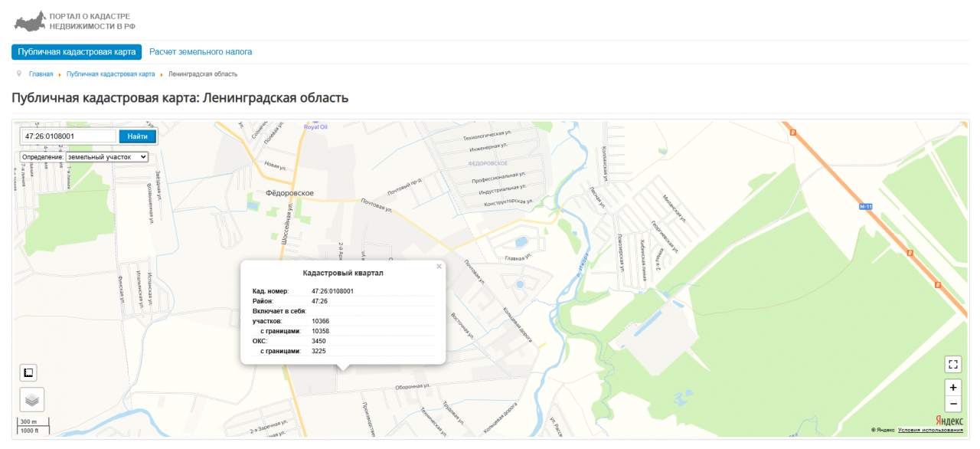The width and height of the screenshot is (980, 449).
Task: Zoom out of the map
Action: tap(953, 404)
